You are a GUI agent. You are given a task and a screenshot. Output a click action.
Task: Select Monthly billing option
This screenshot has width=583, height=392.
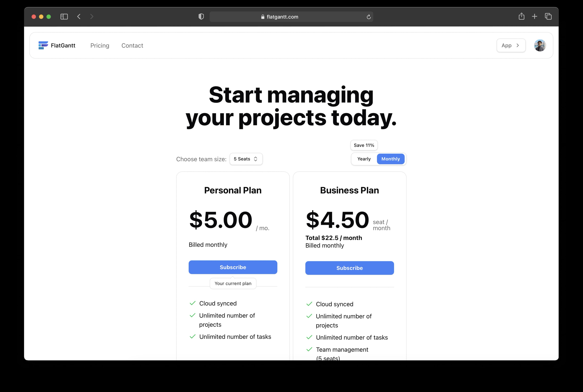[390, 159]
